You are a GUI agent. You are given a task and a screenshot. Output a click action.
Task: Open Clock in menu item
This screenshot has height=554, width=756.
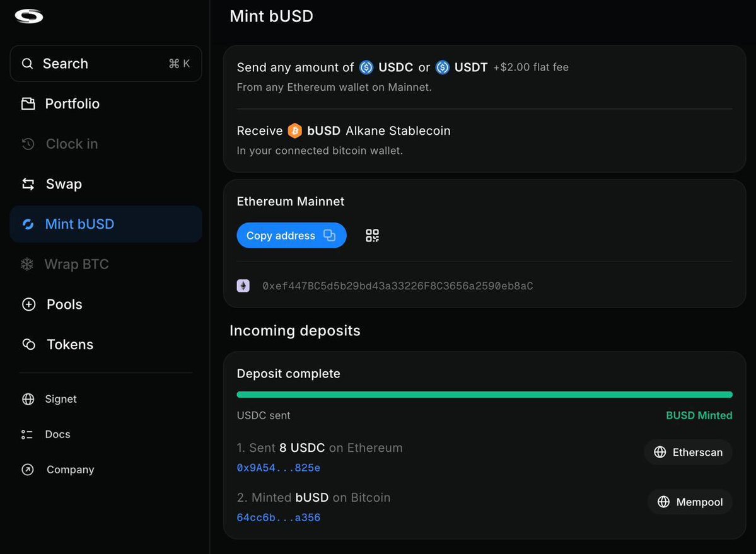105,144
